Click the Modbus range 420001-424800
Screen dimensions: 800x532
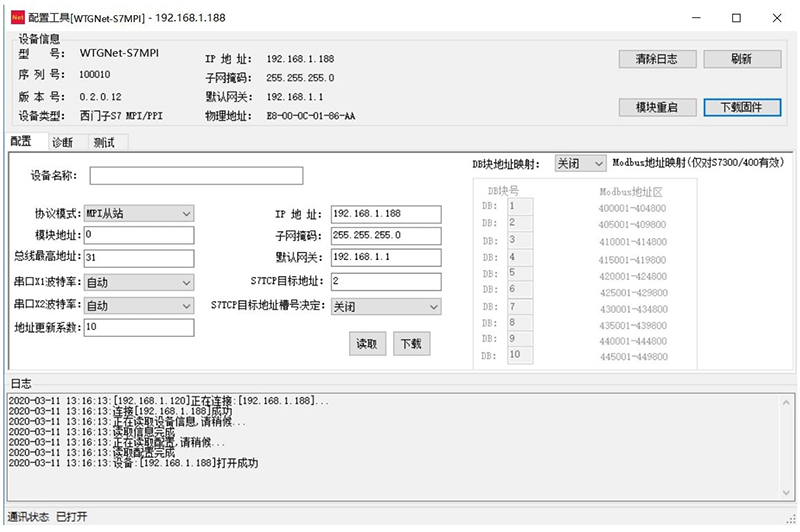pos(633,276)
